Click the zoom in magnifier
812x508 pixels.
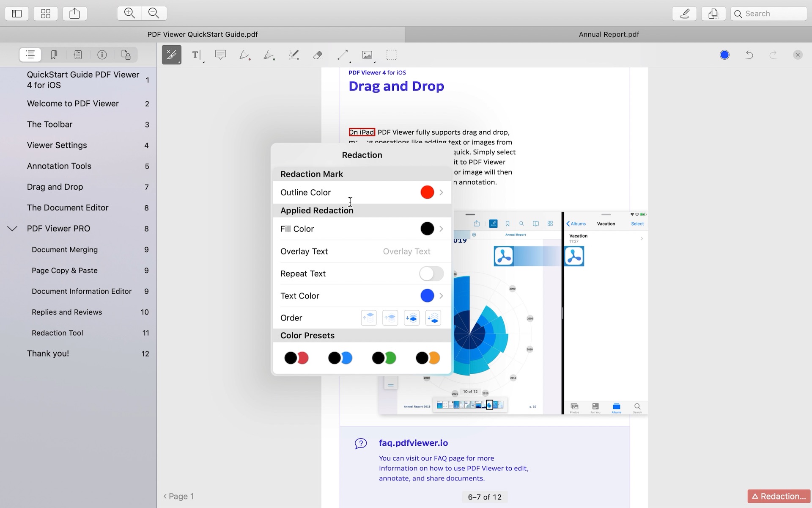click(x=129, y=13)
